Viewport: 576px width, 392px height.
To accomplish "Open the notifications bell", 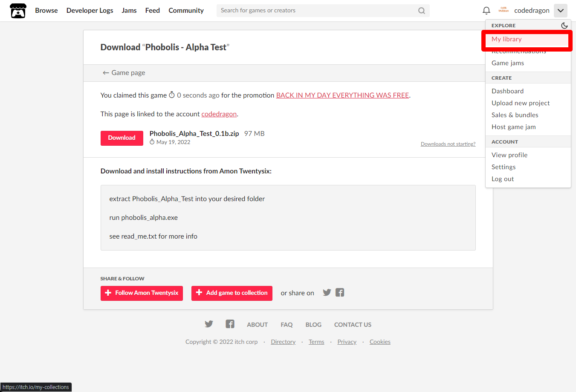I will (486, 11).
